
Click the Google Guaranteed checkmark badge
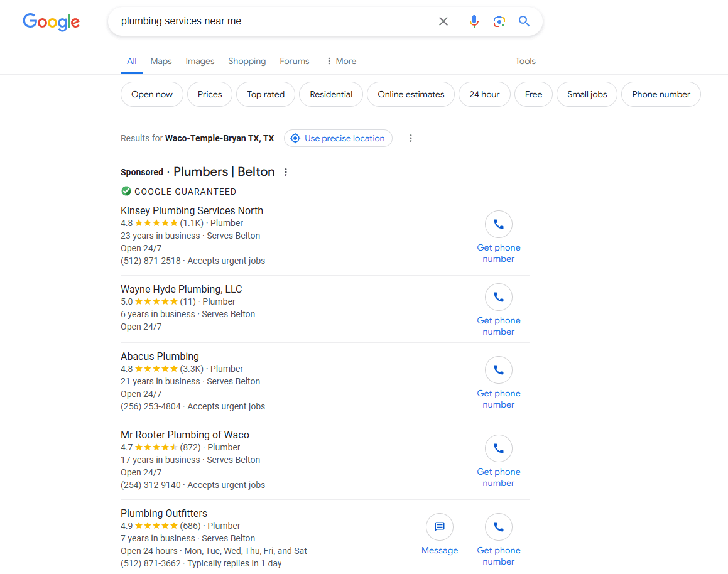pos(126,191)
